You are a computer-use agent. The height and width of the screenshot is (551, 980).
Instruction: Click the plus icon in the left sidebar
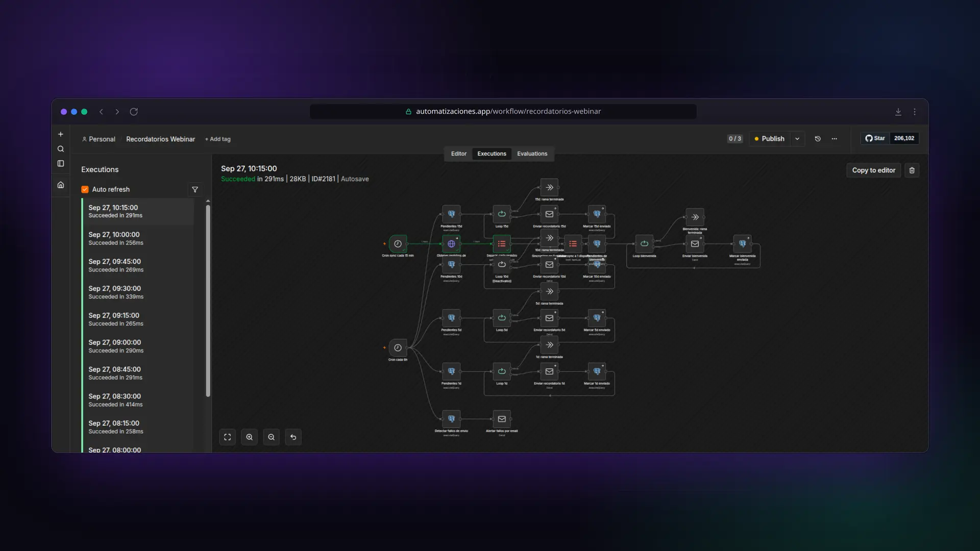coord(61,134)
